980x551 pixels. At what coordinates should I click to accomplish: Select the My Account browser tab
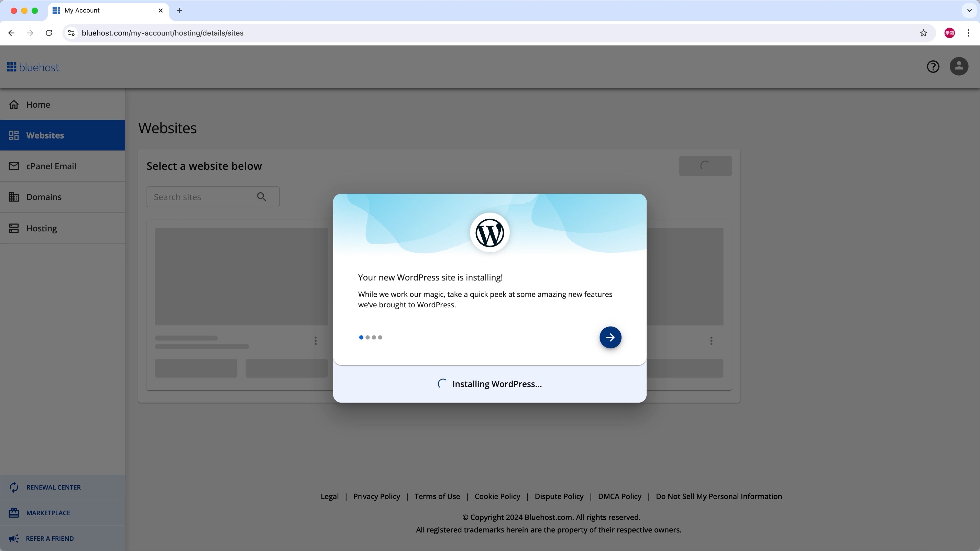point(109,11)
